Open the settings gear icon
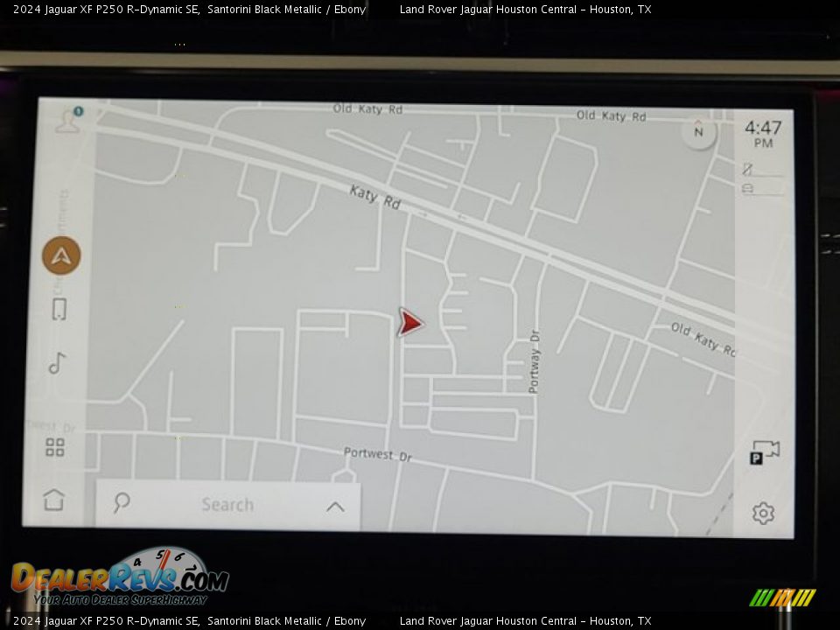 coord(763,514)
